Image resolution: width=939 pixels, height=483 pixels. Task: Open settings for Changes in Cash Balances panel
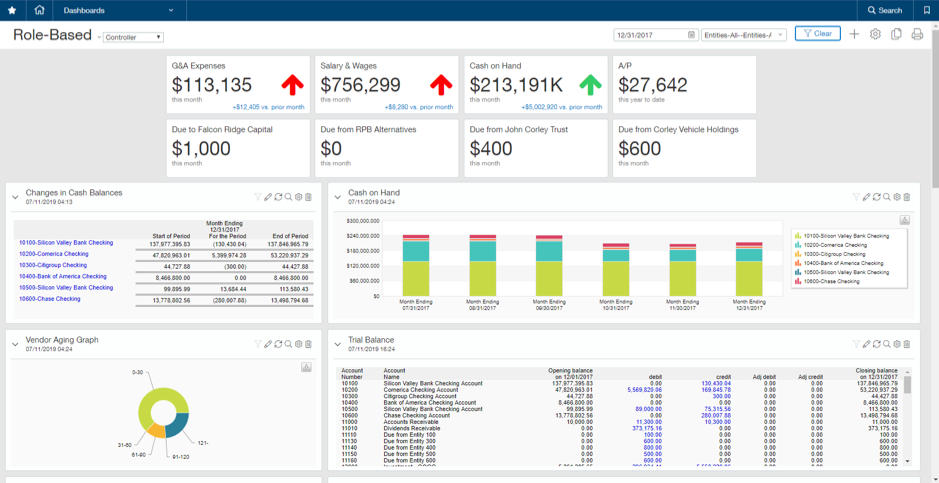298,197
